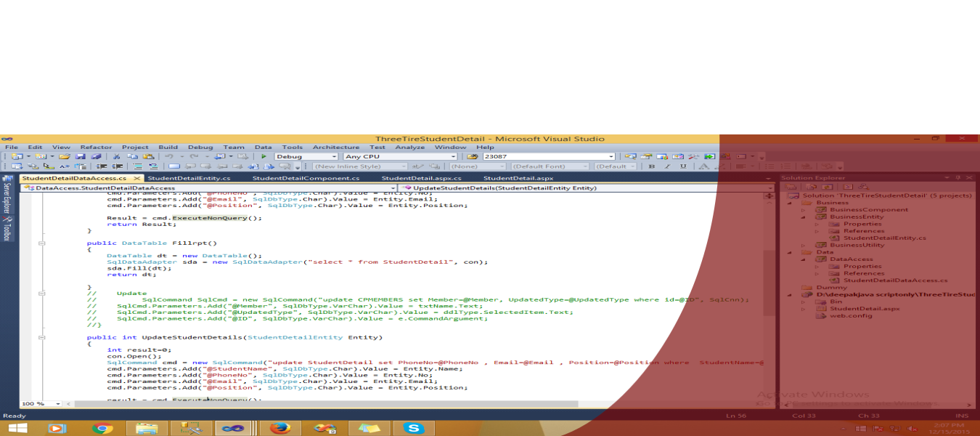980x436 pixels.
Task: Click the Windows Start button
Action: pyautogui.click(x=17, y=428)
